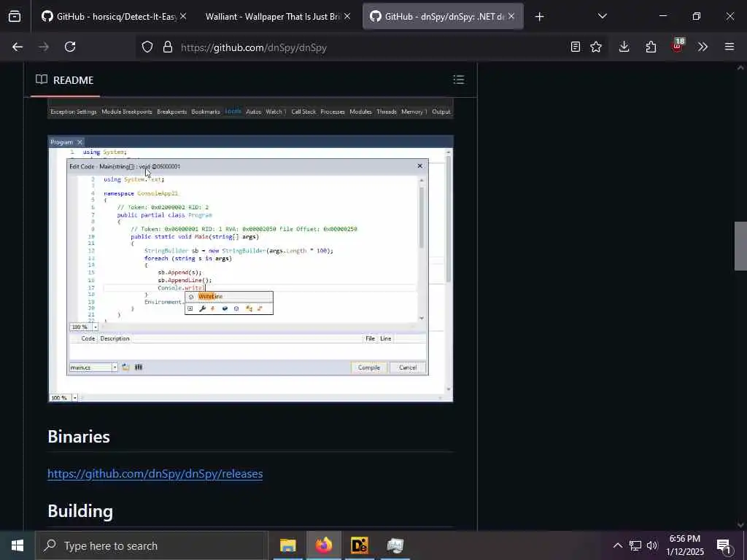
Task: Switch to the Walliant wallpaper tab
Action: (x=273, y=17)
